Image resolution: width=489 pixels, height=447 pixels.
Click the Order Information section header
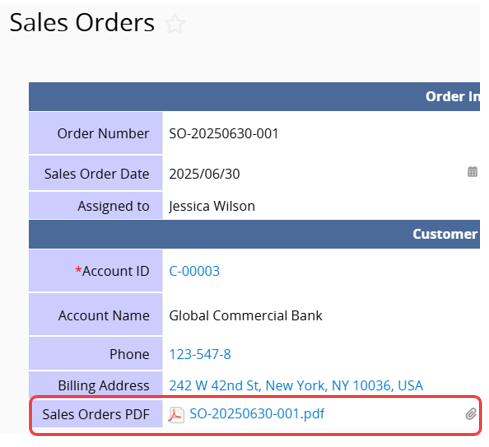(x=254, y=96)
